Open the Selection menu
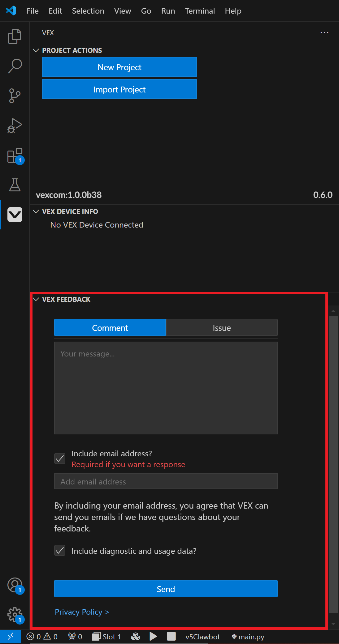Screen dimensions: 339x644 (x=88, y=11)
